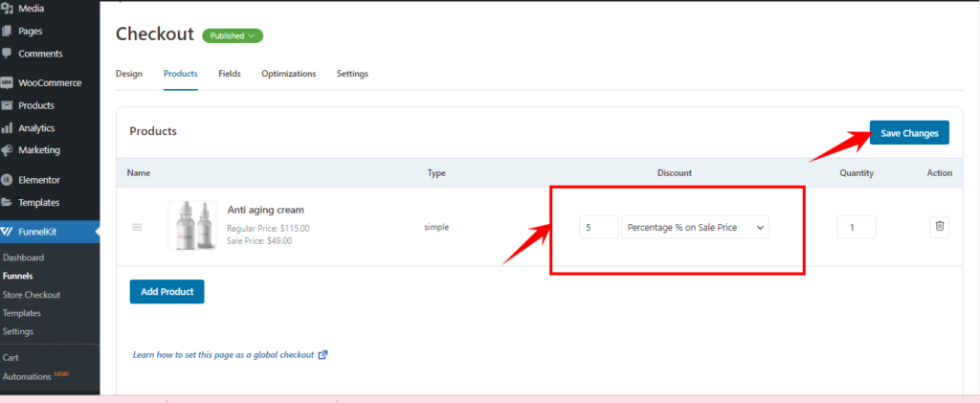Click the Type column header

point(436,173)
